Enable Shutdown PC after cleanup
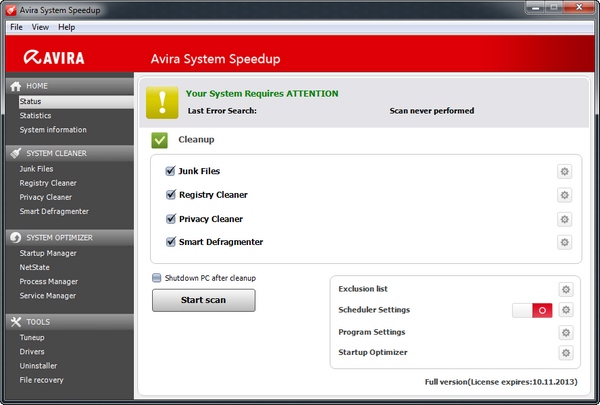600x405 pixels. point(157,278)
